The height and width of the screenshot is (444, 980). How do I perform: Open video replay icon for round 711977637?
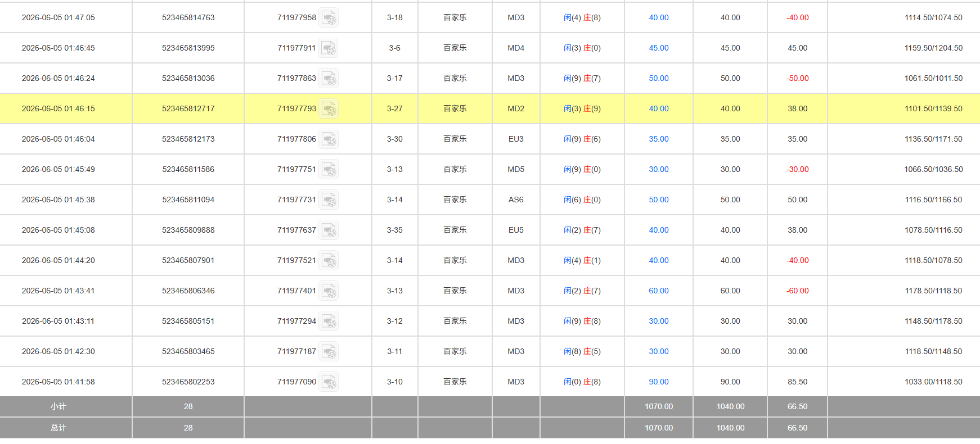pos(329,230)
